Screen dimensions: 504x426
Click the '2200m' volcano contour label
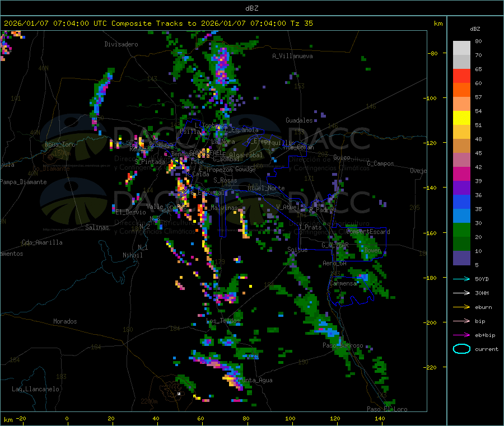[x=149, y=401]
